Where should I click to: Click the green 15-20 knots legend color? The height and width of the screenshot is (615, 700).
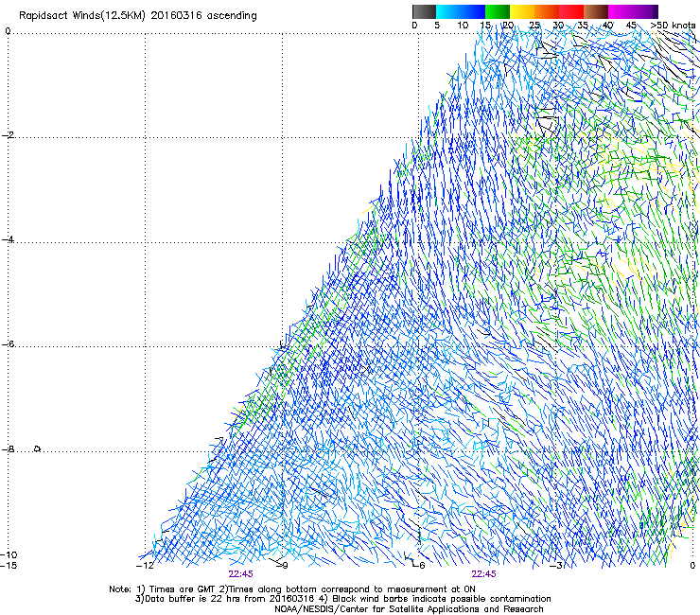(498, 11)
